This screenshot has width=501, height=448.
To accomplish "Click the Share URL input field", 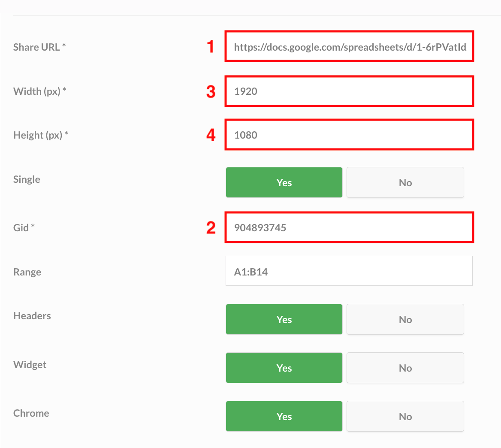I will point(348,46).
